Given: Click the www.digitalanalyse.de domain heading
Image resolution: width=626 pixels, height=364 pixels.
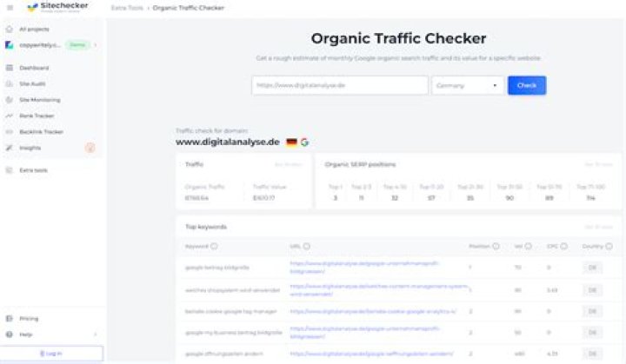Looking at the screenshot, I should click(228, 142).
